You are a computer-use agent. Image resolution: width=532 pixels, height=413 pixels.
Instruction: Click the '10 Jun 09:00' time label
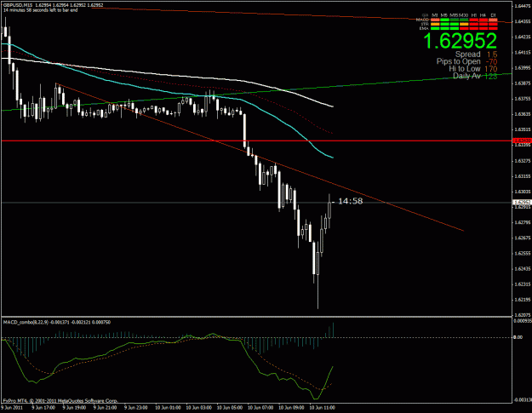click(x=291, y=408)
